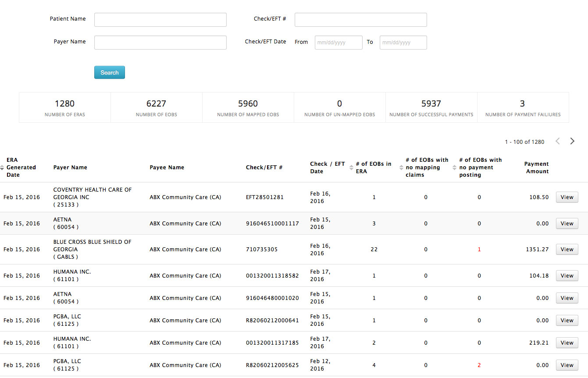View the Blue Cross Blue Shield ERA
This screenshot has height=378, width=588.
click(x=567, y=250)
